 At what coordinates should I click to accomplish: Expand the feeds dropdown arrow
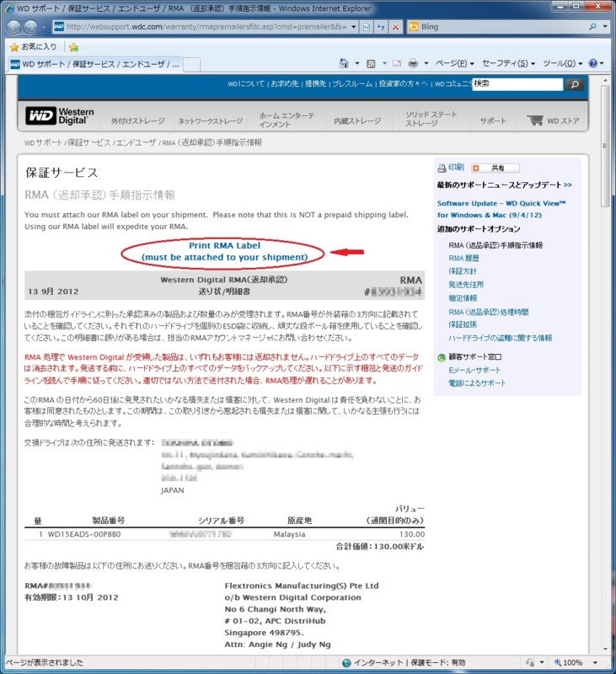pyautogui.click(x=384, y=64)
